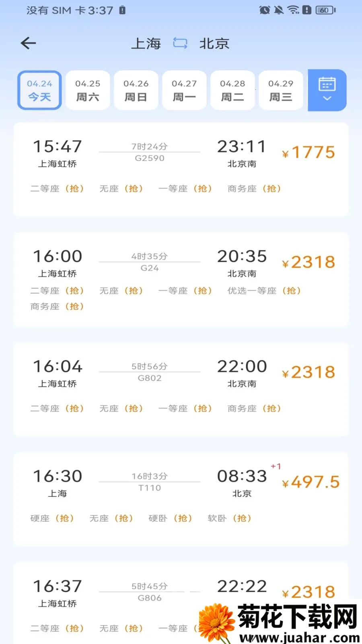Open the G802 train departing 16:04
This screenshot has height=644, width=362.
(181, 389)
